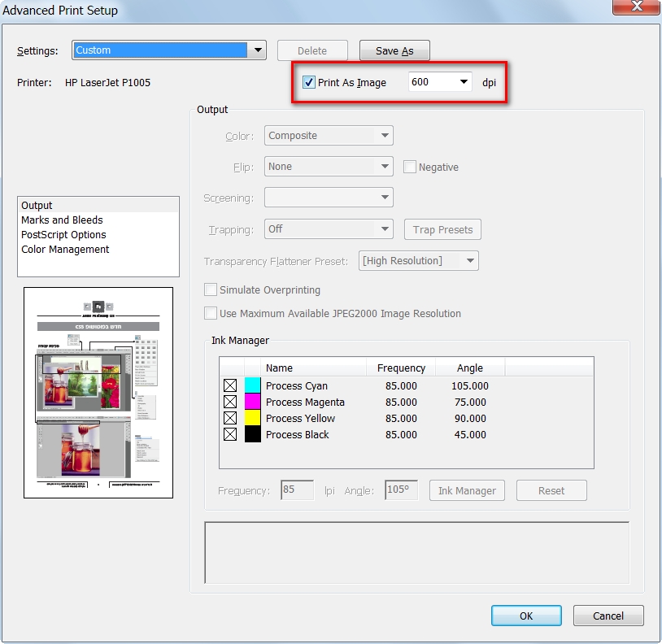
Task: Toggle the Process Magenta print checkbox
Action: (x=230, y=402)
